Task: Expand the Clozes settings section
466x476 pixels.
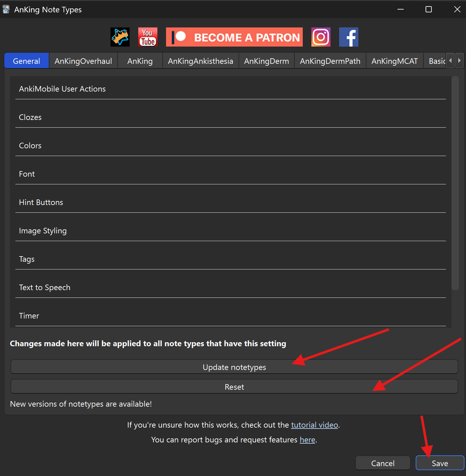Action: (30, 117)
